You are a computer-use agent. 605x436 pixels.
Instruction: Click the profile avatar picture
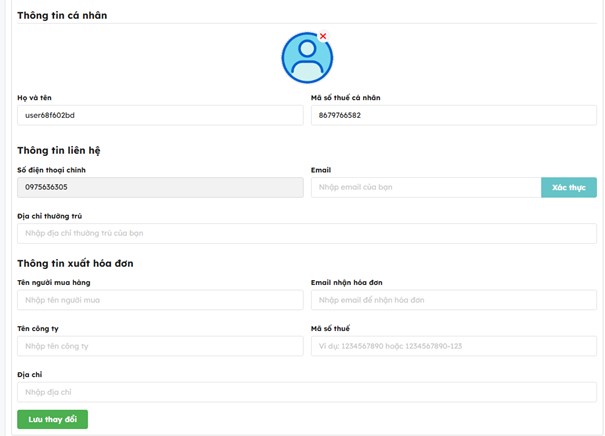point(306,58)
